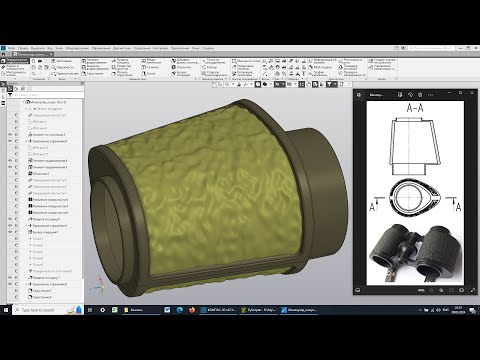Select the Сечение section tool

pos(150,67)
